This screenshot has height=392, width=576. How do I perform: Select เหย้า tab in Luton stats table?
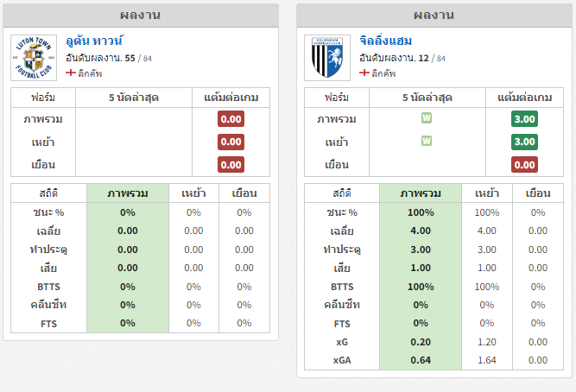click(193, 193)
